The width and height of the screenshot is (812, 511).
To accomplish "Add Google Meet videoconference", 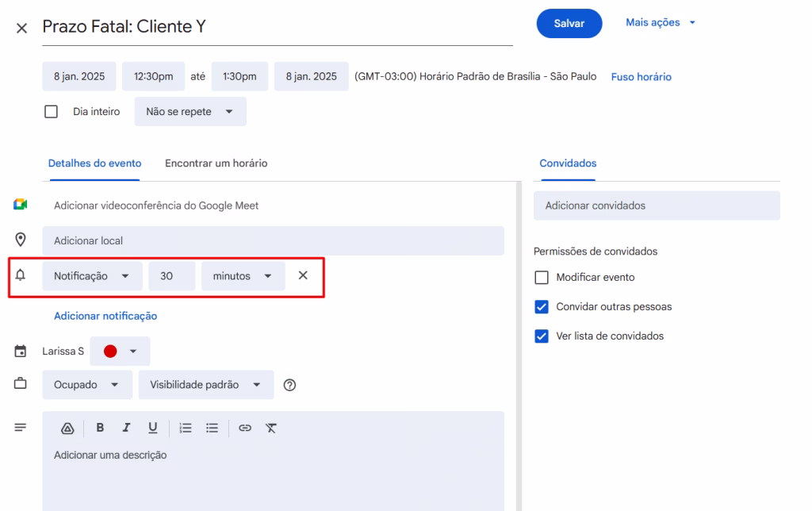I will pos(156,206).
